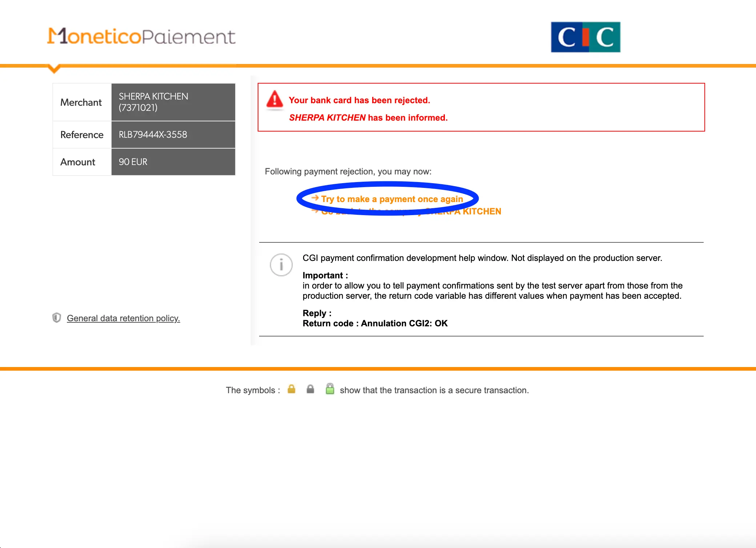The height and width of the screenshot is (548, 756).
Task: Click the bank card rejected error message
Action: click(359, 100)
